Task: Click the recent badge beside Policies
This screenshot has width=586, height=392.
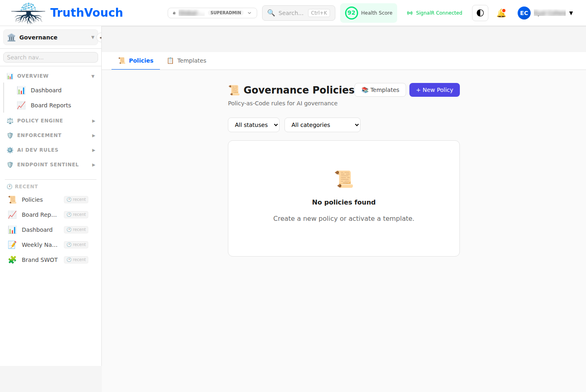Action: point(76,199)
